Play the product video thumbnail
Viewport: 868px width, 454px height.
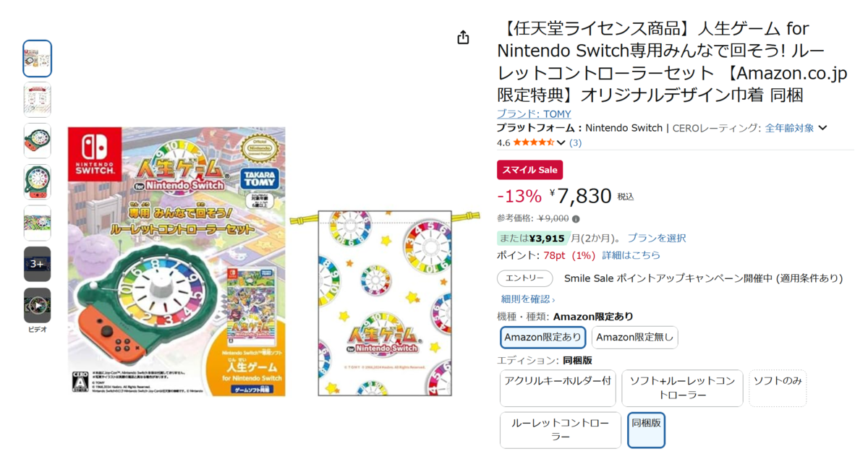tap(37, 306)
